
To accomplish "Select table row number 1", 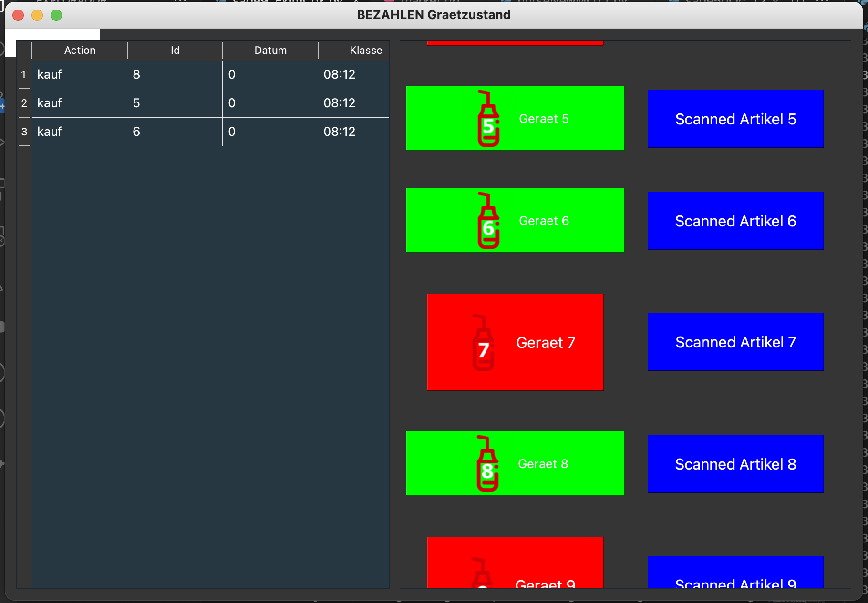I will [x=24, y=75].
